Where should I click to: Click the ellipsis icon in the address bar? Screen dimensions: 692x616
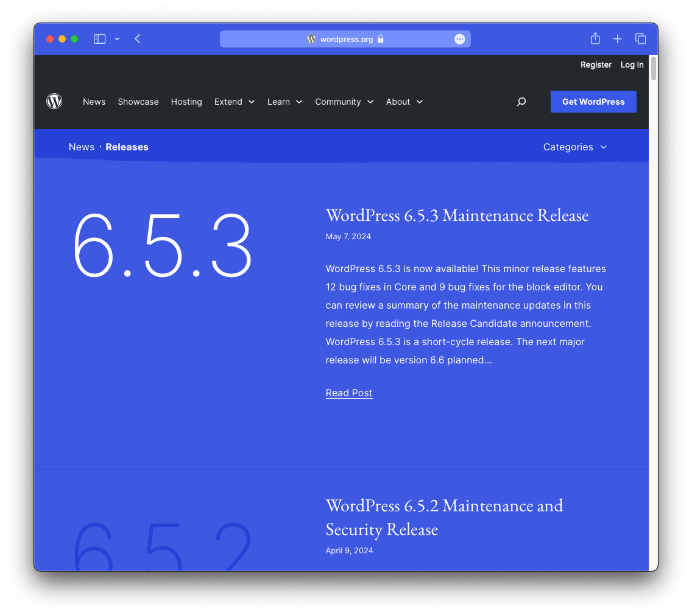tap(460, 40)
